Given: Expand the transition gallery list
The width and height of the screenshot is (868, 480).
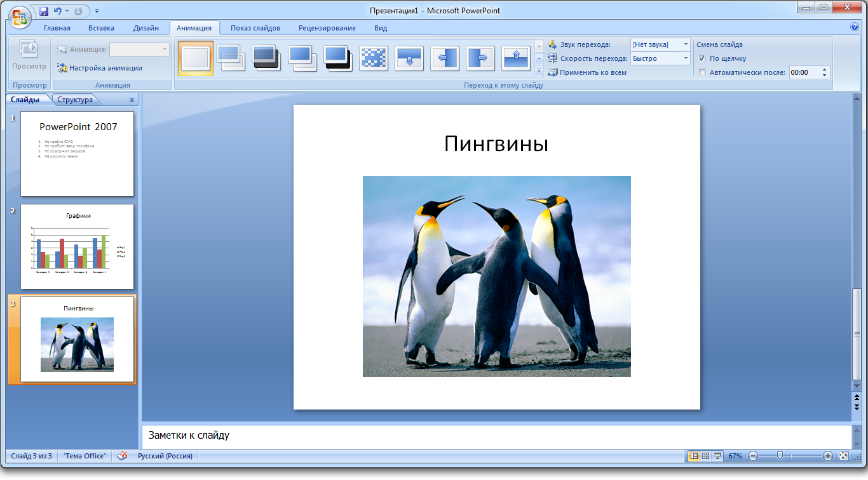Looking at the screenshot, I should (x=539, y=70).
